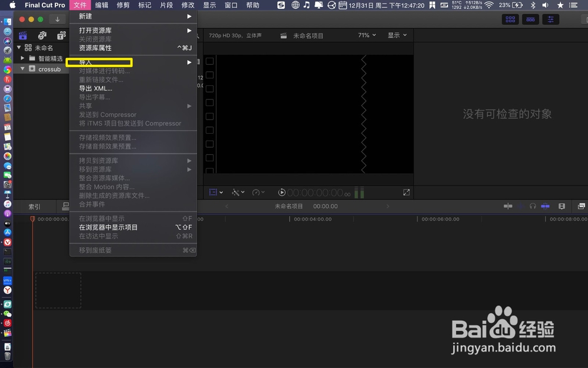Click the viewer fullscreen expand icon
Viewport: 588px width, 368px height.
406,193
